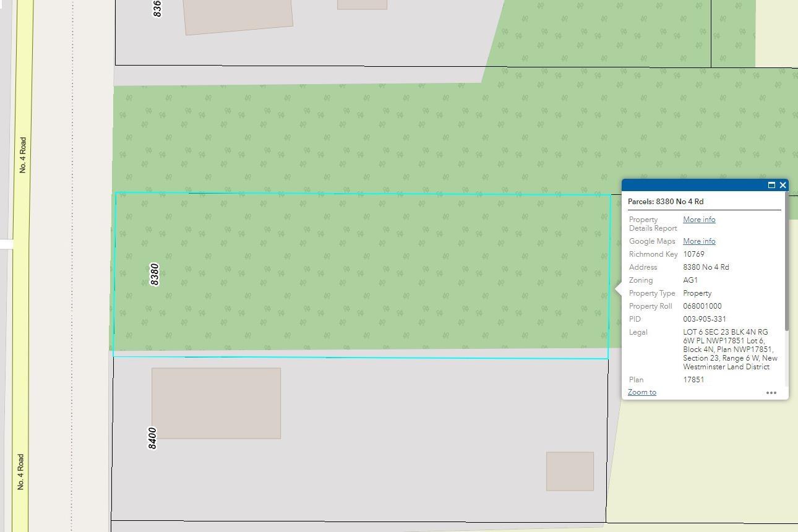Click the popup title Parcels: 8380 No 4 Rd

tap(665, 202)
